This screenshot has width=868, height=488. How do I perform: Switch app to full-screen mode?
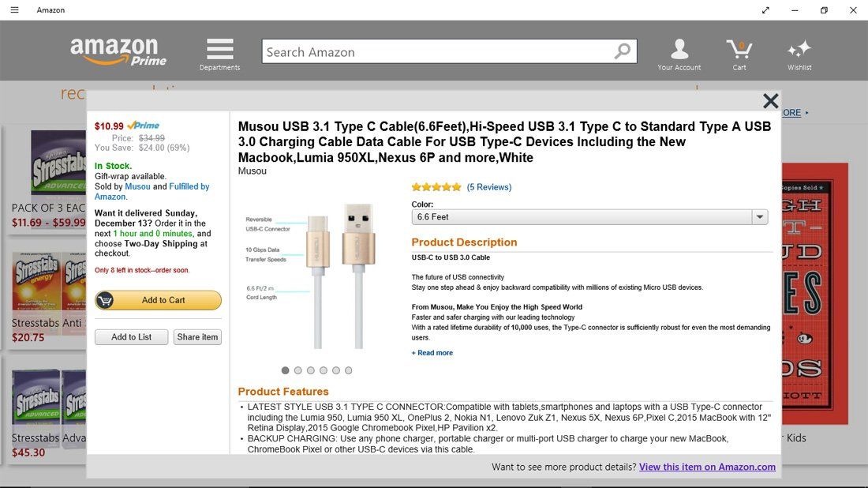click(x=765, y=10)
